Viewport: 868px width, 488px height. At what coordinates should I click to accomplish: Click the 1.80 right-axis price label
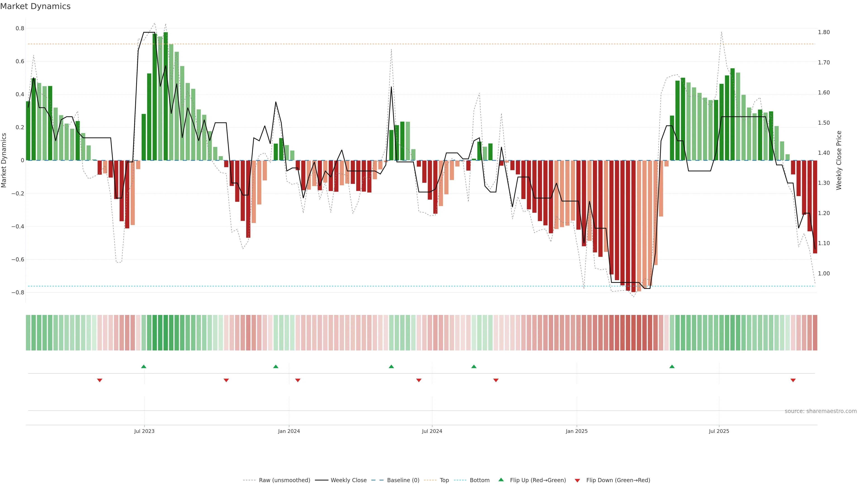coord(824,32)
